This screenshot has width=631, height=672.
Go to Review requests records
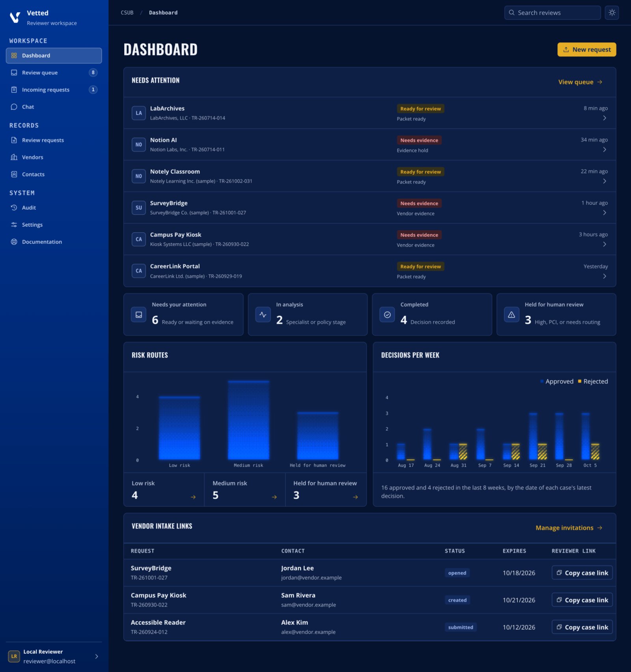[54, 140]
